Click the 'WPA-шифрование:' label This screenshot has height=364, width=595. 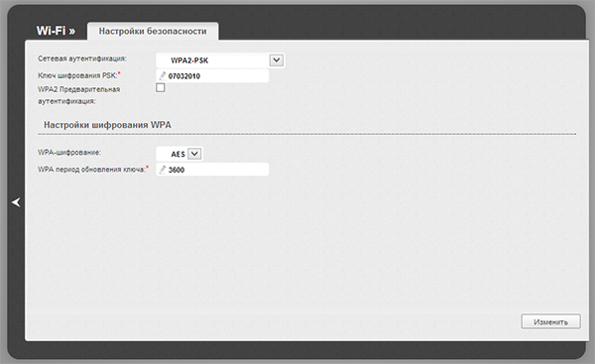(x=69, y=152)
